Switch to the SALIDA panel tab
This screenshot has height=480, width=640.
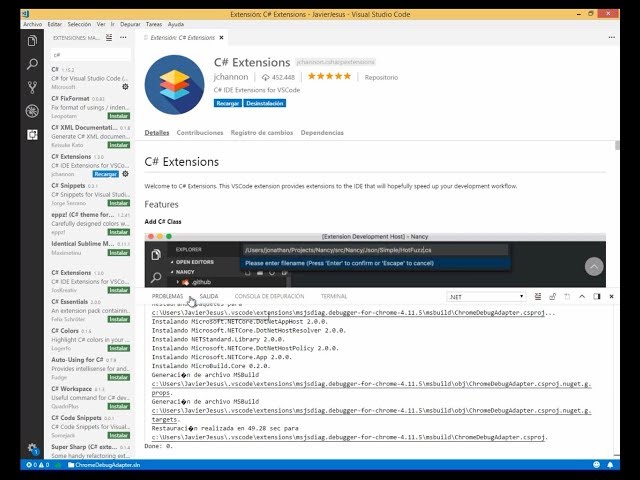[209, 296]
